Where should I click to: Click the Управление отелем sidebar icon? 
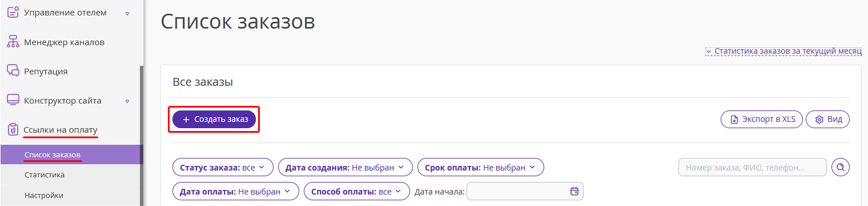coord(13,13)
